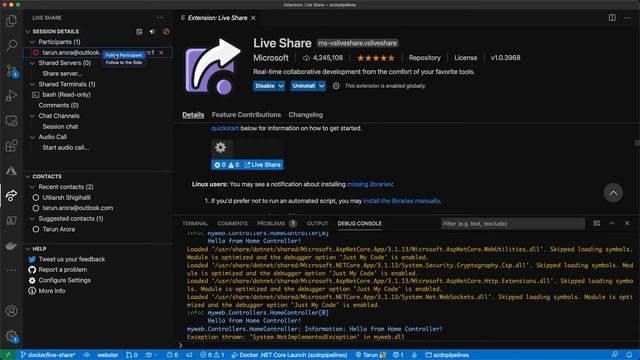Image resolution: width=640 pixels, height=360 pixels.
Task: Open the Disable dropdown arrow
Action: coord(281,86)
